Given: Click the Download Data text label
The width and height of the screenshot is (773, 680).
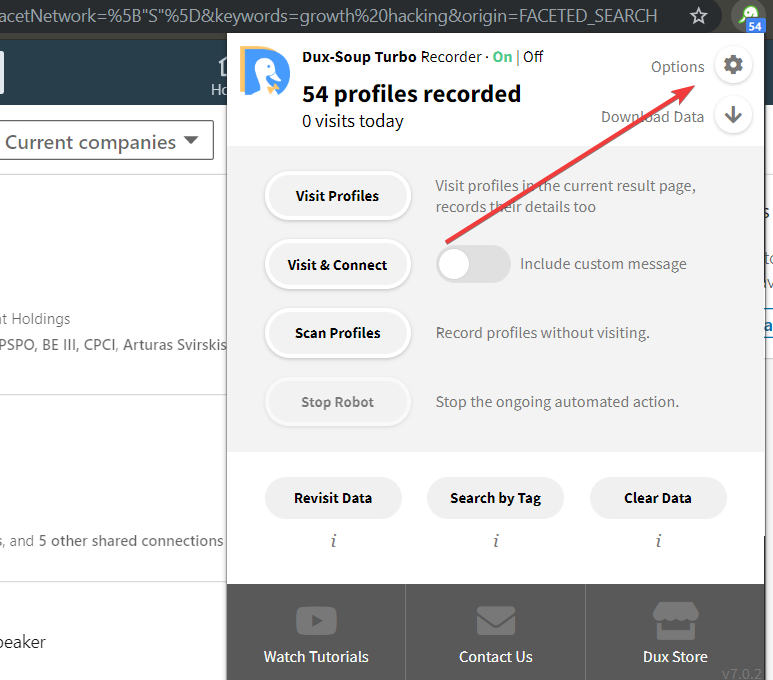Looking at the screenshot, I should point(652,117).
